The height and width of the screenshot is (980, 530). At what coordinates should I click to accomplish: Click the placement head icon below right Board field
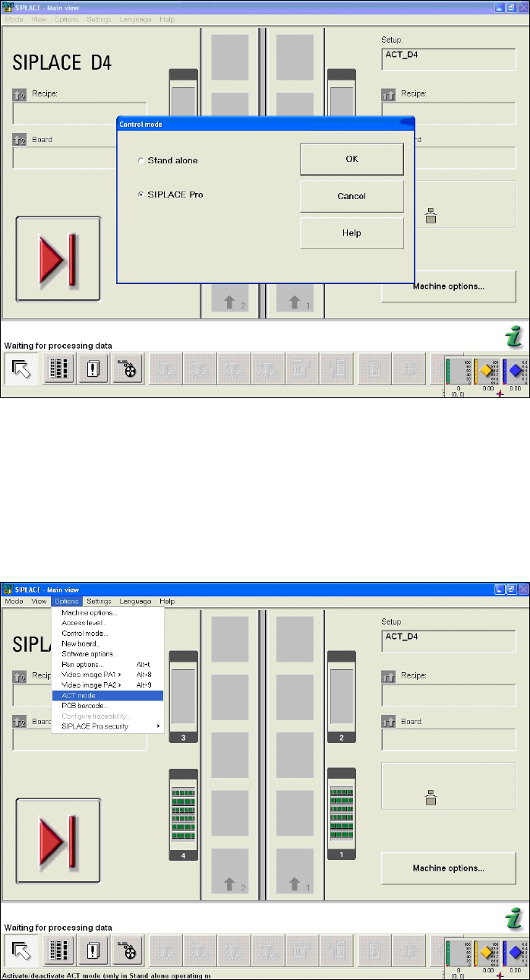tap(431, 797)
